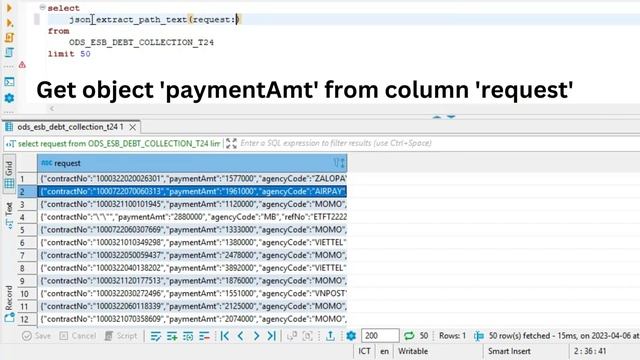Select the ods_esb_debt_collection_t24 1 result tab
Viewport: 640px width, 360px height.
click(70, 127)
